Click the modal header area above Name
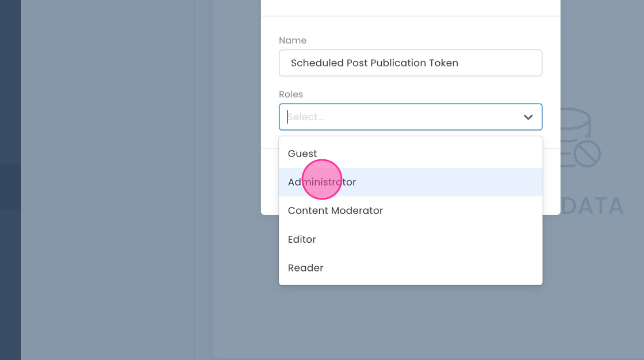The width and height of the screenshot is (644, 360). (x=410, y=7)
